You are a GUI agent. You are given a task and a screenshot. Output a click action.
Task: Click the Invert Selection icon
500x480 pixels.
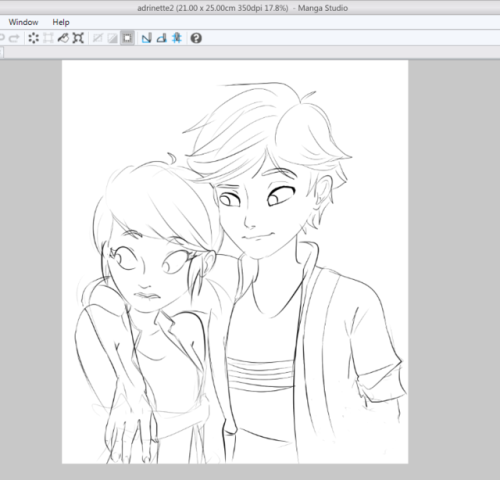click(112, 38)
